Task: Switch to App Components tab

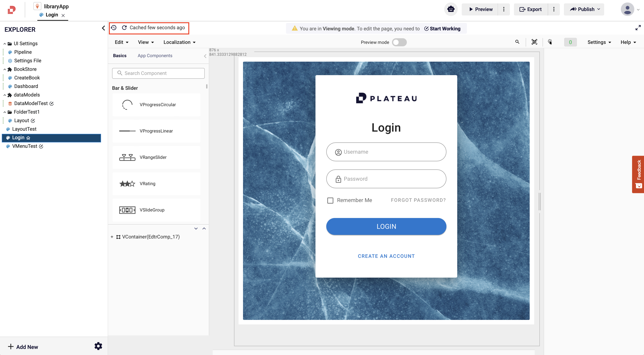Action: 155,56
